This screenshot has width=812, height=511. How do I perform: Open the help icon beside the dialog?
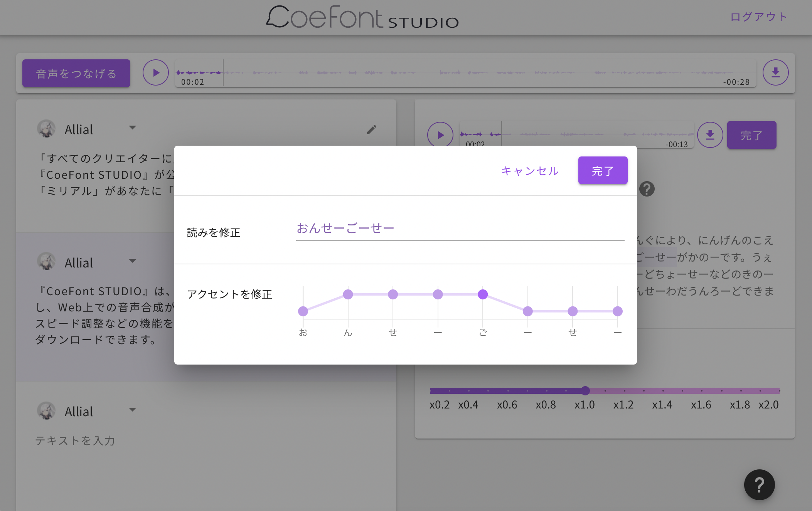click(x=647, y=189)
